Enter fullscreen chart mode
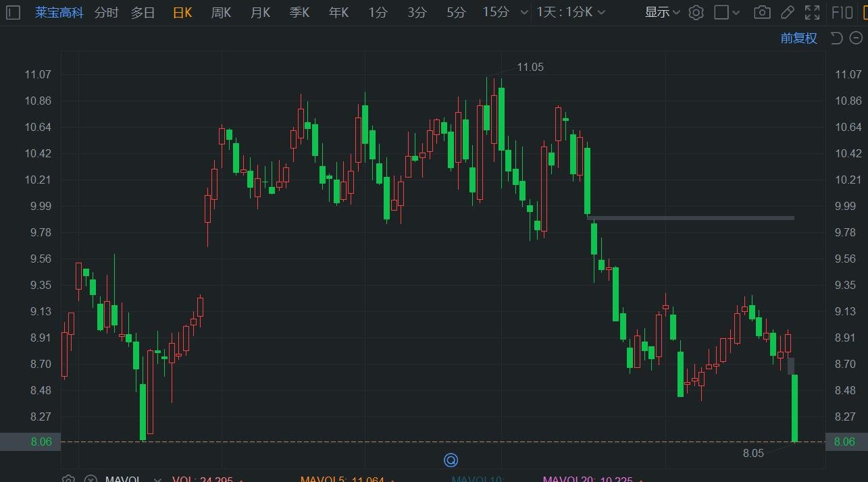 click(812, 12)
